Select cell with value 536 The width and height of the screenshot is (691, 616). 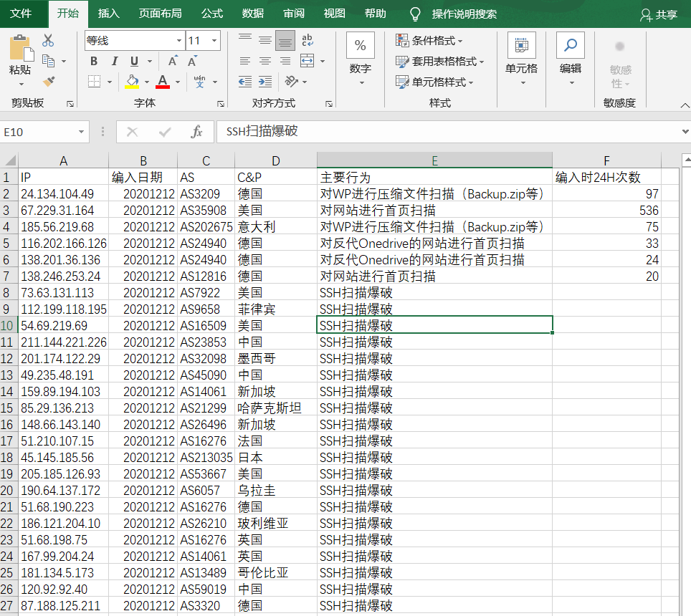[606, 211]
